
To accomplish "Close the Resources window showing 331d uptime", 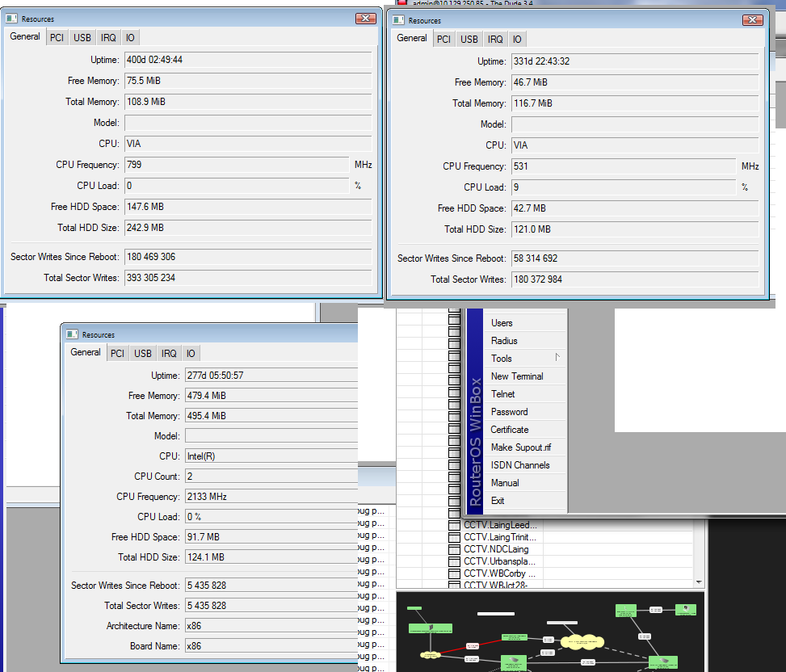I will coord(753,20).
